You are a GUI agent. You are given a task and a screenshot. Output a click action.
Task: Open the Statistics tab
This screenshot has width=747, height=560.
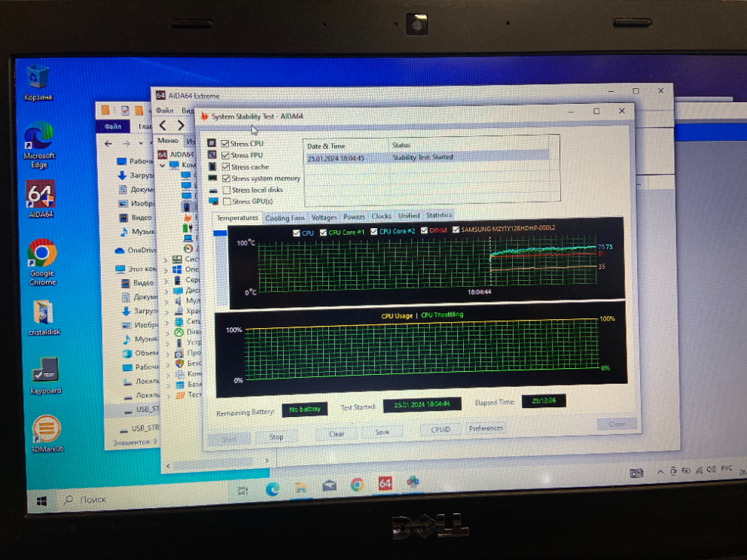(439, 215)
